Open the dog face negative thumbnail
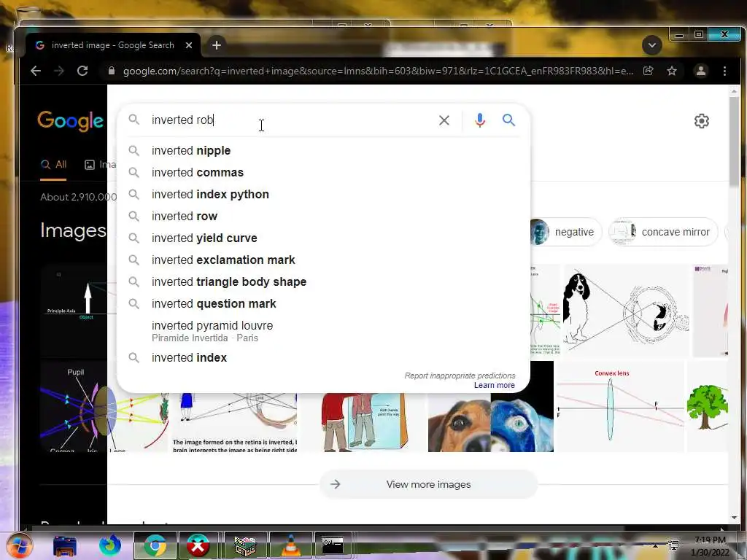The width and height of the screenshot is (747, 560). [x=491, y=422]
